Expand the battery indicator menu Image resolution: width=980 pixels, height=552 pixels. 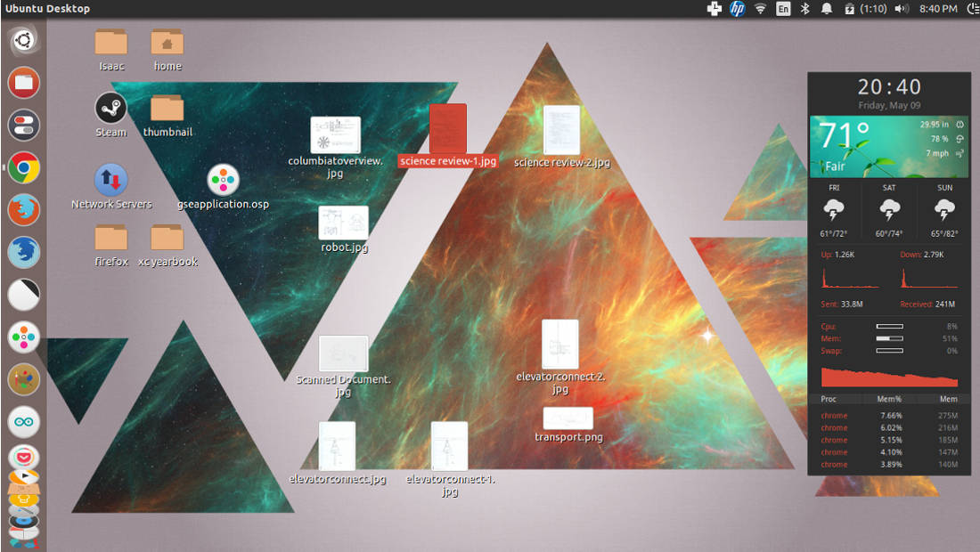863,9
